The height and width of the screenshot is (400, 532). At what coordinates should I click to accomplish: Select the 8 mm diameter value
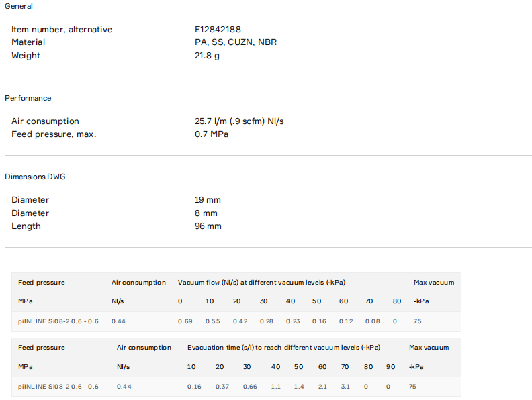[x=206, y=213]
